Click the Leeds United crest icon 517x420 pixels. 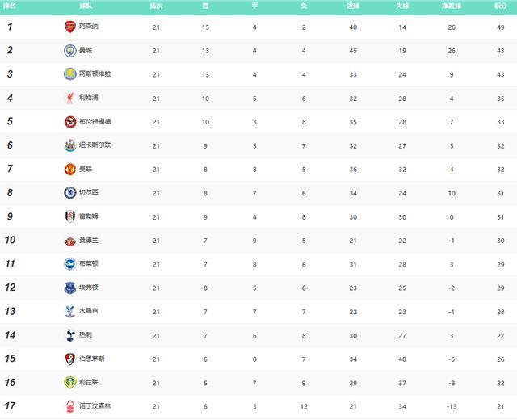(x=69, y=382)
